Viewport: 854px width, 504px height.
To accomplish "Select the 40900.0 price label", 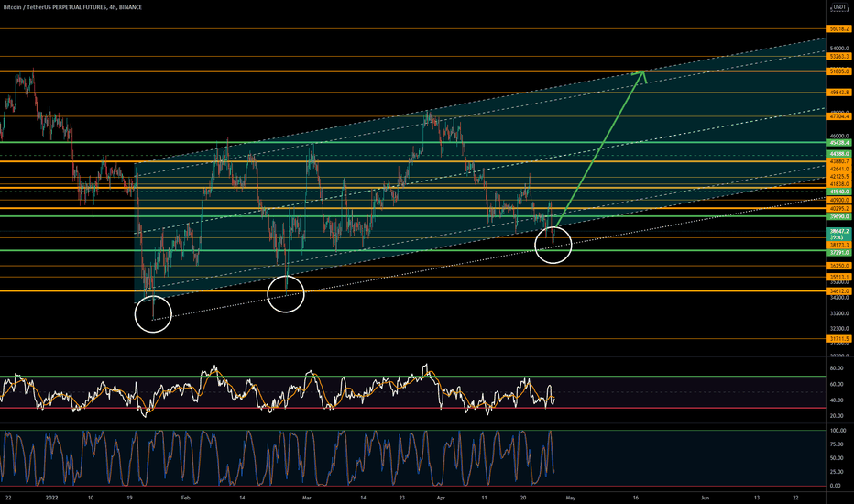I will tap(839, 201).
